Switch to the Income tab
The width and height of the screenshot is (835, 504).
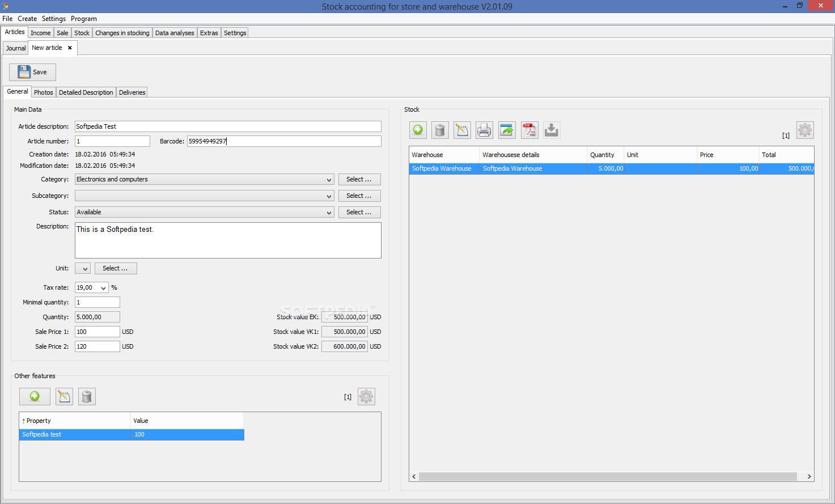[x=41, y=33]
